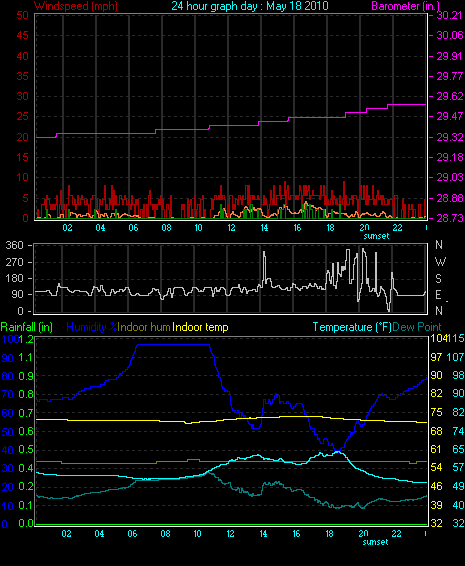Select the 28.73 barometer value

[449, 218]
